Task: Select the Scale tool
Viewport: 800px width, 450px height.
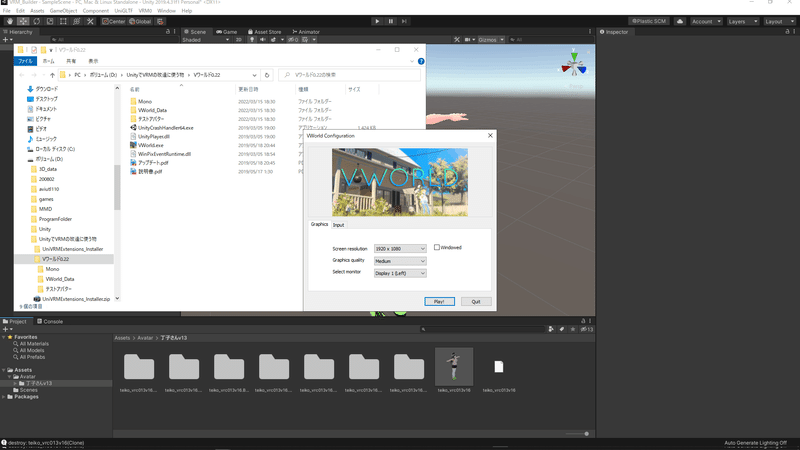Action: click(50, 21)
